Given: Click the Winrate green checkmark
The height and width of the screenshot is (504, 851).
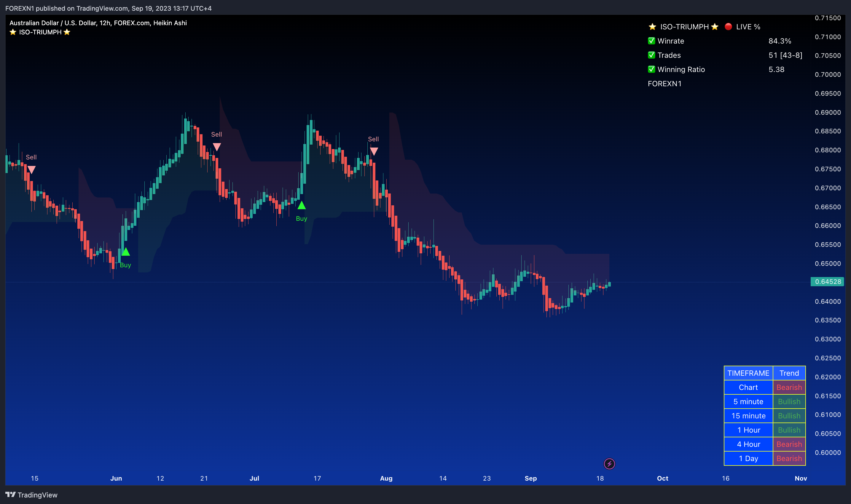Looking at the screenshot, I should 651,41.
